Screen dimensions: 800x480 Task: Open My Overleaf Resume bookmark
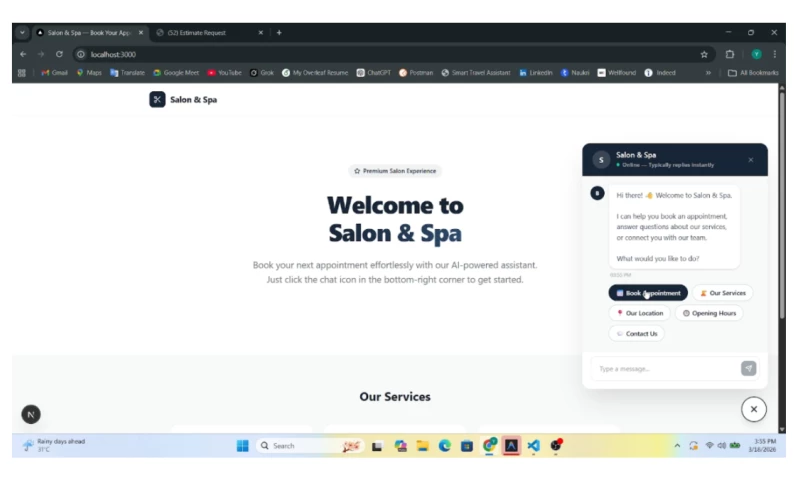[315, 73]
